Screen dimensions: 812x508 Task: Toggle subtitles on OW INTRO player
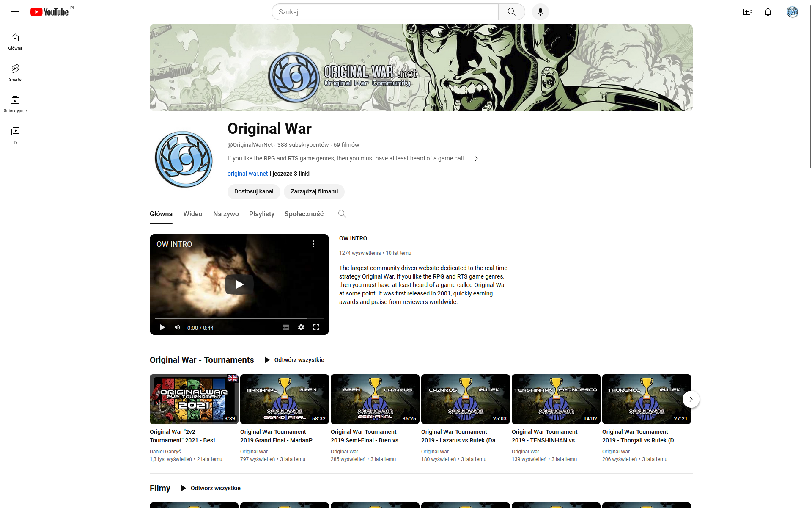tap(286, 327)
